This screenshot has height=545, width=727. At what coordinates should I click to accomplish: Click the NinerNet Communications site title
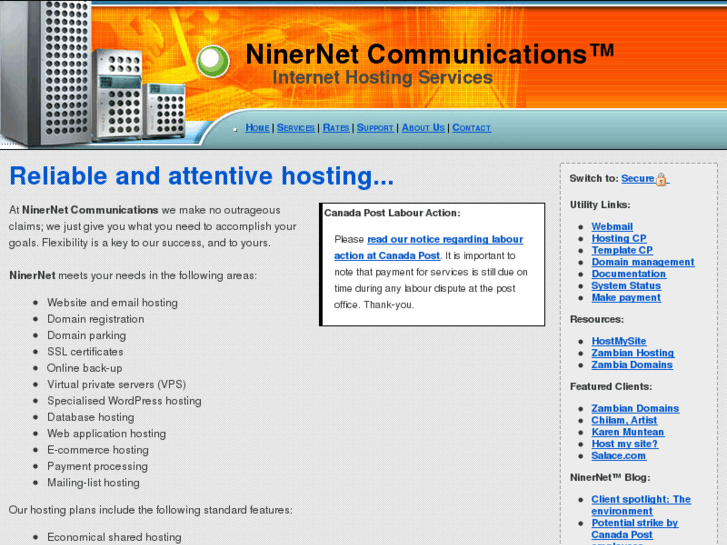429,54
